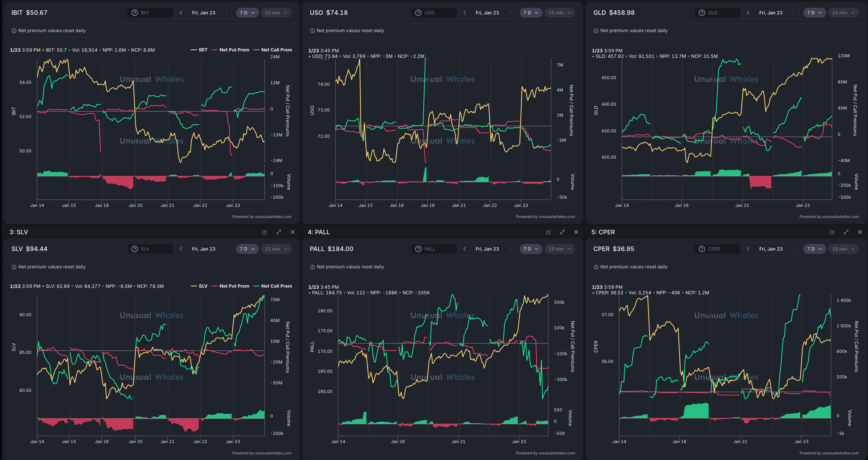
Task: Close the CPER widget
Action: point(860,232)
